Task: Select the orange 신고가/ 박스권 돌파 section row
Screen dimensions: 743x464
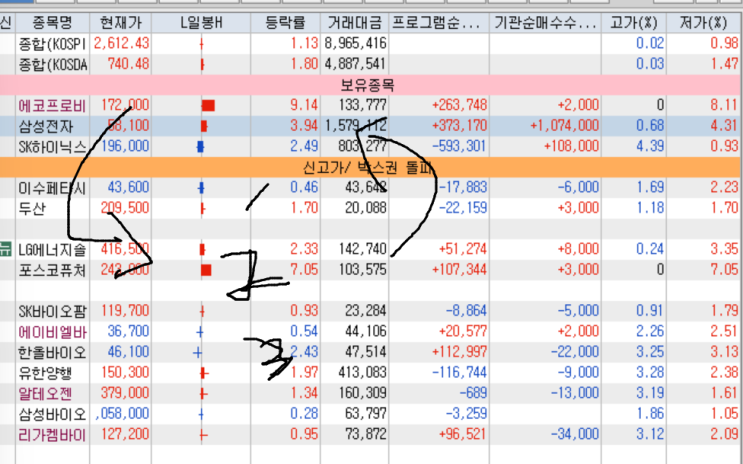Action: pos(371,167)
